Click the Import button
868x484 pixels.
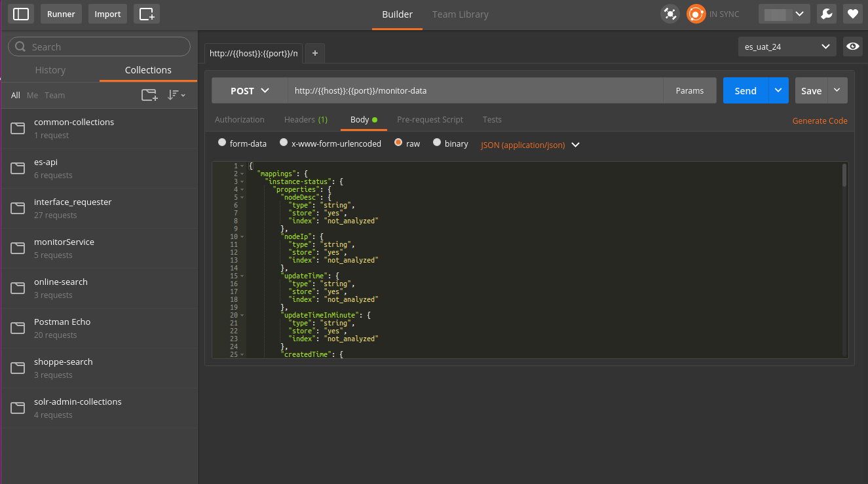pyautogui.click(x=107, y=14)
